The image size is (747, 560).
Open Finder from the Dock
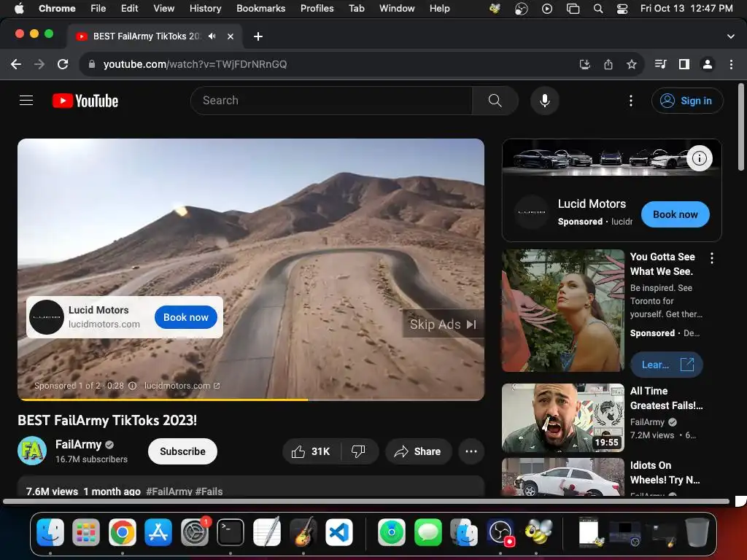coord(50,532)
